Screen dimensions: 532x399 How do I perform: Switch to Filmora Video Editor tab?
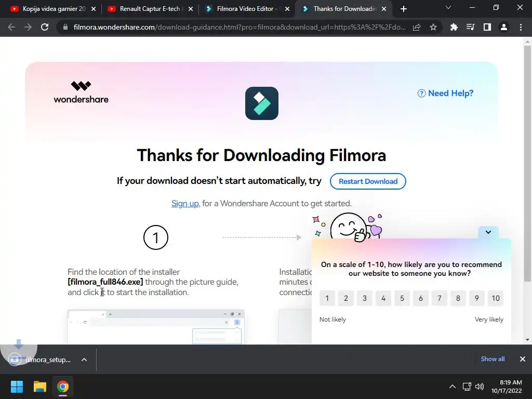point(246,9)
